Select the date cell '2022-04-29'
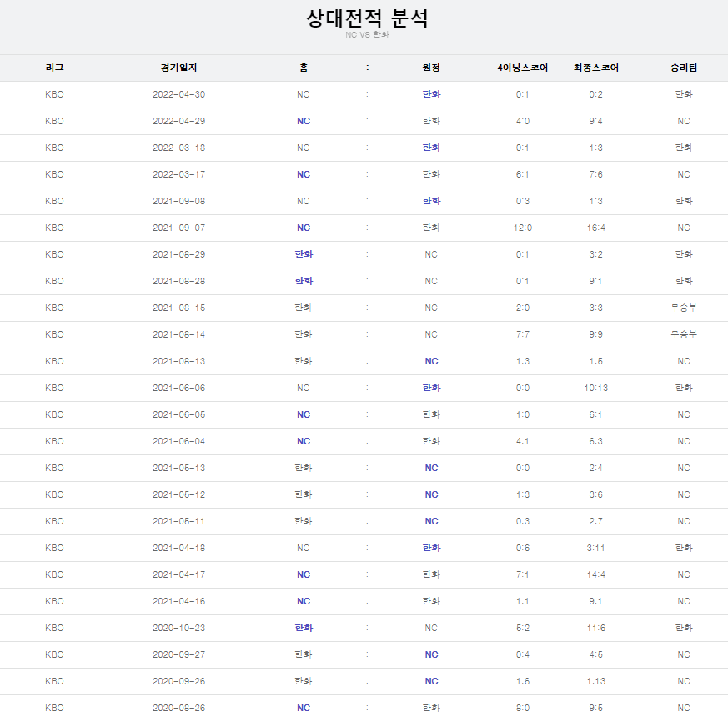 pos(178,121)
